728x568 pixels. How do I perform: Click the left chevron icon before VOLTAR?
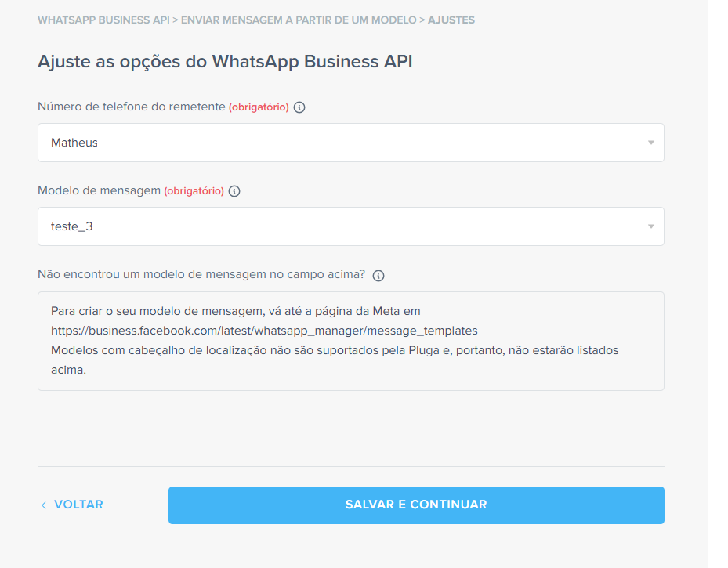tap(44, 505)
